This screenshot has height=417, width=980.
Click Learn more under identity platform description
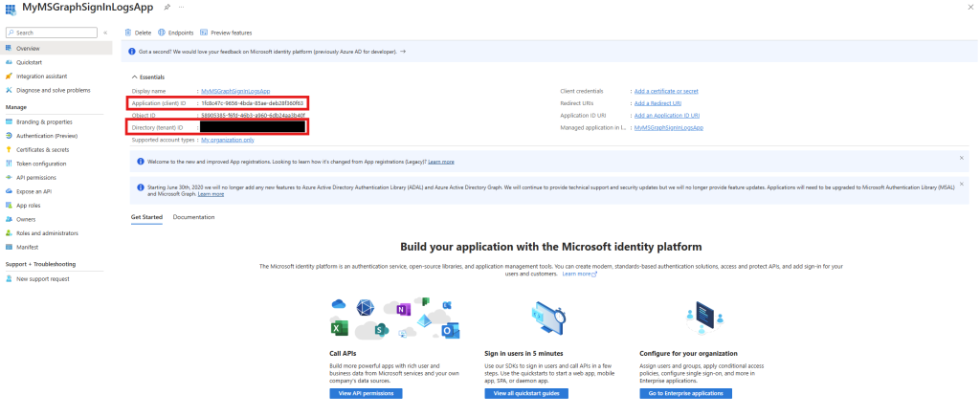(x=579, y=274)
